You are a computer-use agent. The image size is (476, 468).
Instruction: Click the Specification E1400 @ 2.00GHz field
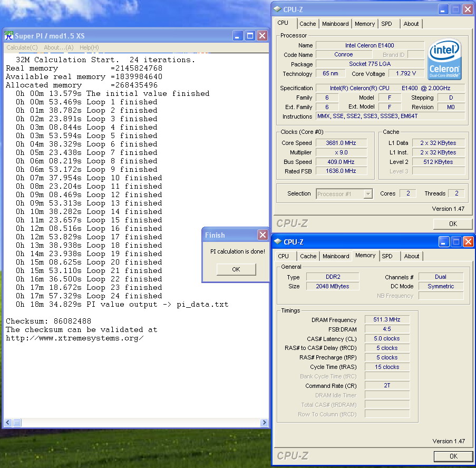click(391, 88)
